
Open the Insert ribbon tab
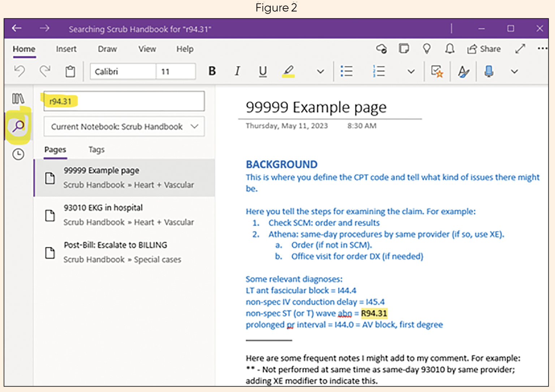(x=66, y=49)
